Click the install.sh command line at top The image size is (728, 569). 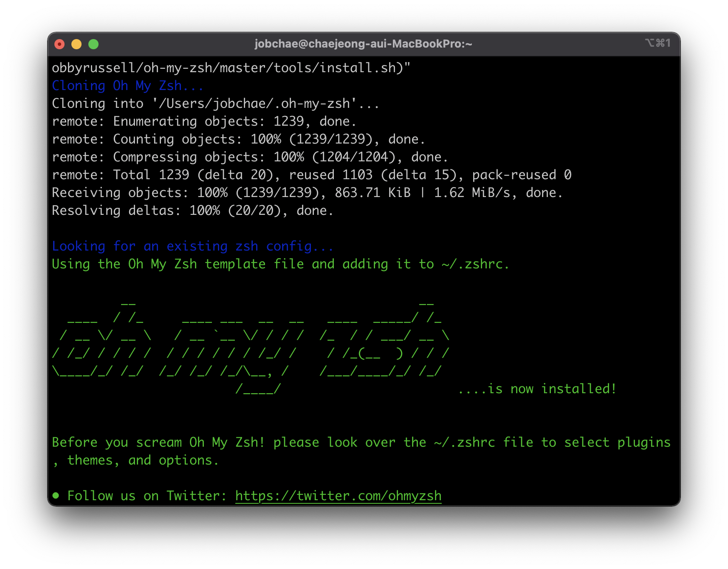point(231,68)
